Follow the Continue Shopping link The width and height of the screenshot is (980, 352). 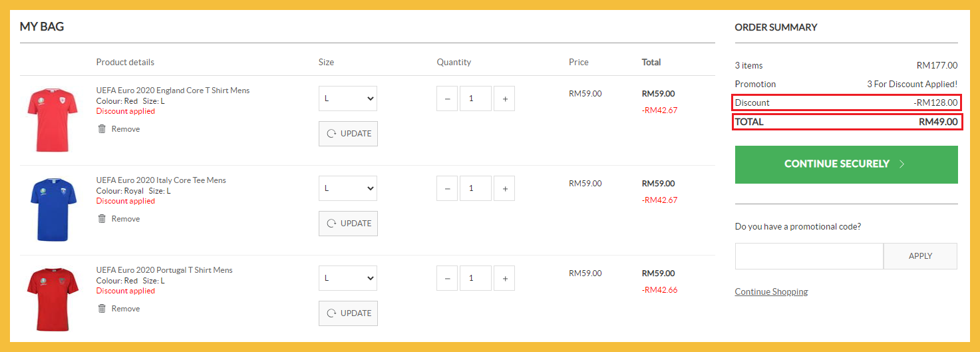(x=771, y=292)
